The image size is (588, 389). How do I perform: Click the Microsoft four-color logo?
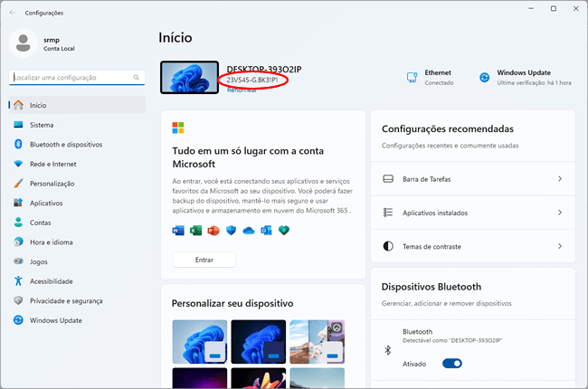tap(178, 128)
